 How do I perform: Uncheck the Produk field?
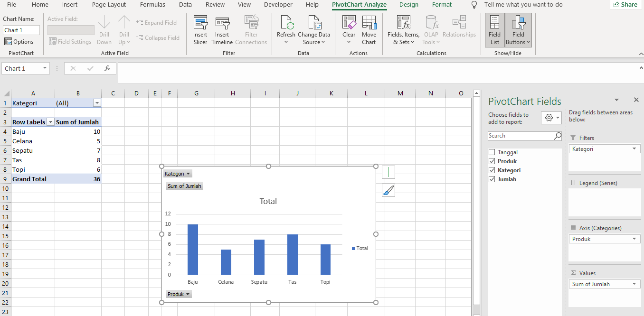pyautogui.click(x=492, y=161)
